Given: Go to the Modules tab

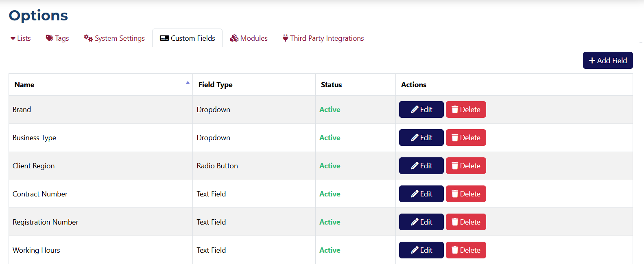Looking at the screenshot, I should tap(249, 38).
